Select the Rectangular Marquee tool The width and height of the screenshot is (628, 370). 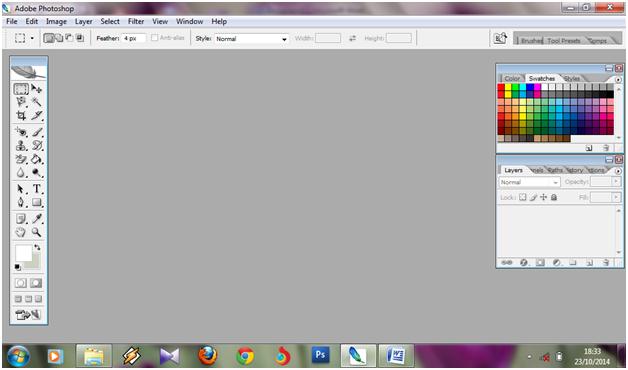[x=21, y=88]
